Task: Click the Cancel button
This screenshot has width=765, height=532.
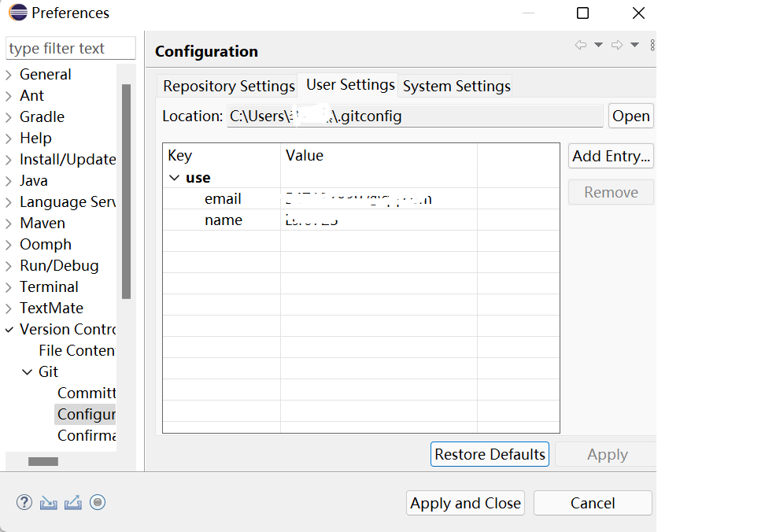Action: pyautogui.click(x=593, y=503)
